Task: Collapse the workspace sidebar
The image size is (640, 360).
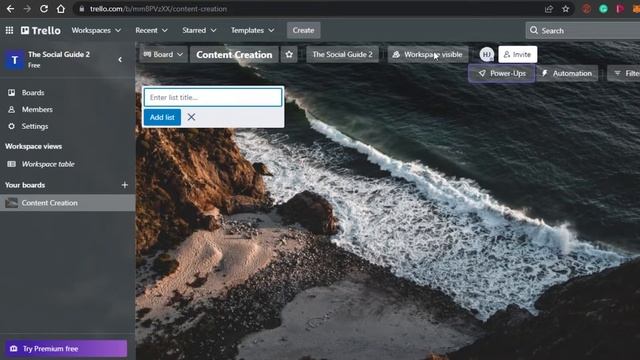Action: [x=120, y=60]
